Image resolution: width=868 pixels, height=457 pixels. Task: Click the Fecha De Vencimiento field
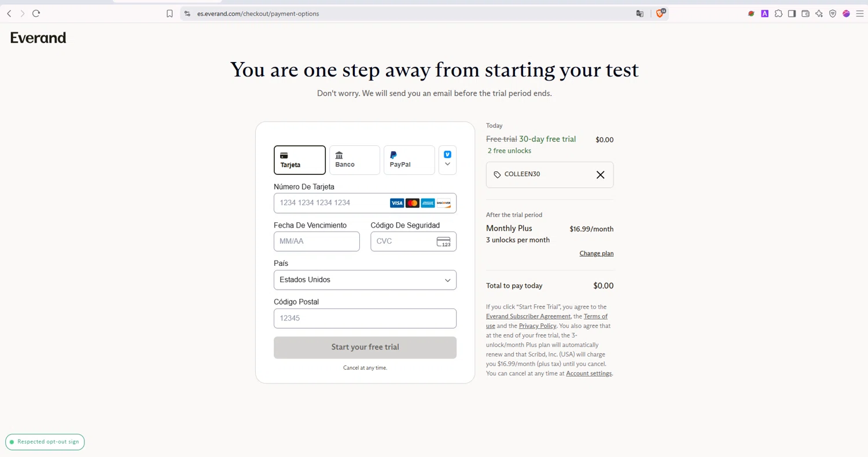click(x=317, y=241)
